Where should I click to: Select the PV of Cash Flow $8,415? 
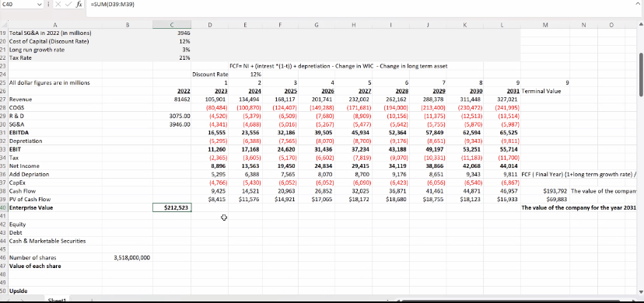[210, 199]
